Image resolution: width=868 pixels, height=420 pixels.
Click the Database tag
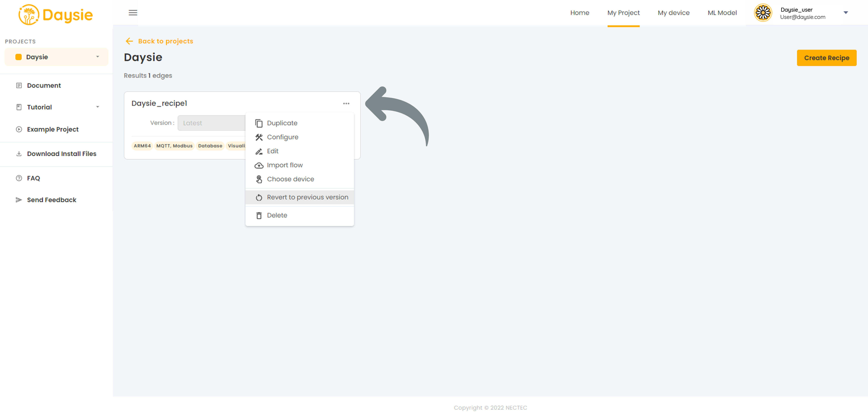pos(210,146)
